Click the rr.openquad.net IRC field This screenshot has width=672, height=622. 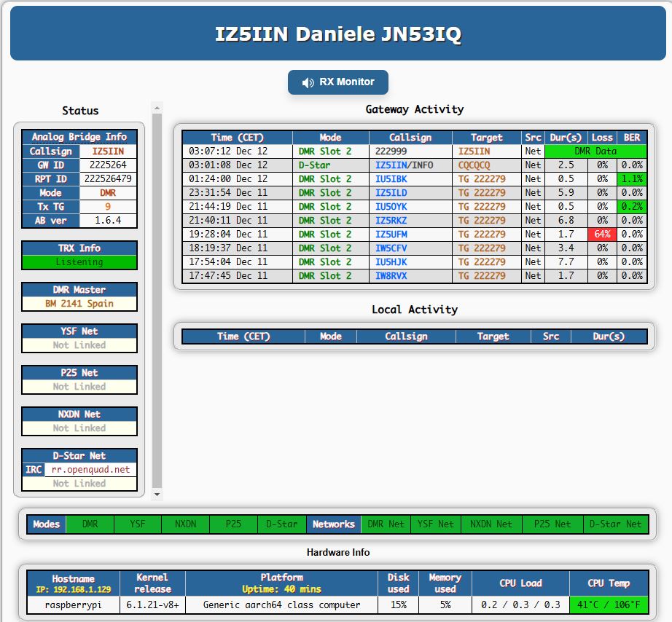(x=90, y=470)
